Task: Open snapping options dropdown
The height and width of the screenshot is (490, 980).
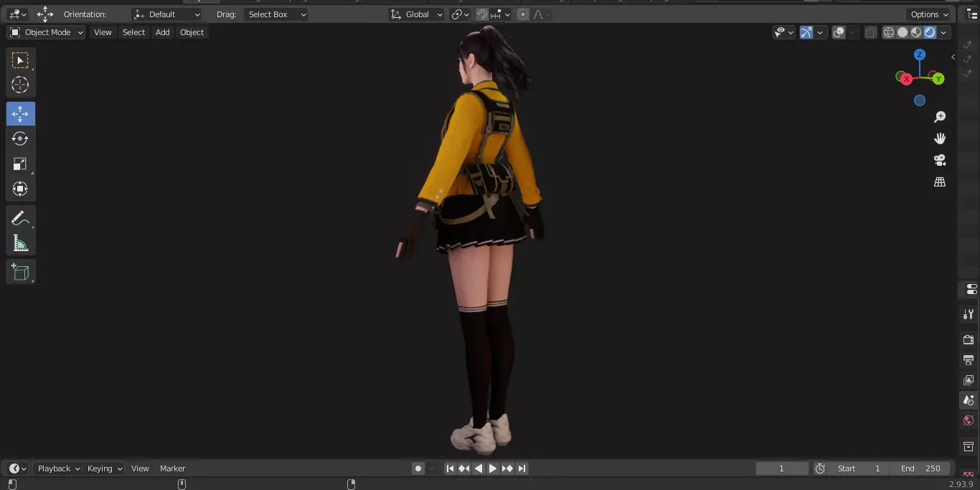Action: pyautogui.click(x=500, y=14)
